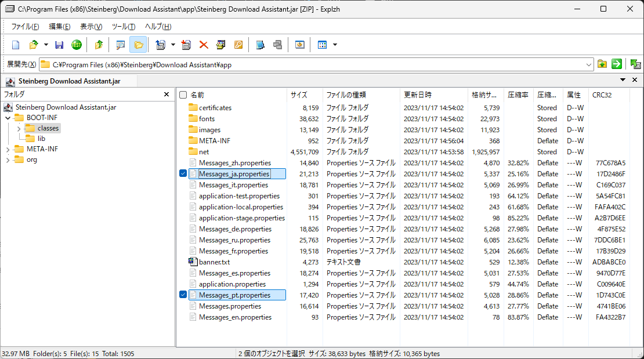Select the Steinberg Download Assistant.jar root node
This screenshot has height=359, width=644.
[x=66, y=107]
